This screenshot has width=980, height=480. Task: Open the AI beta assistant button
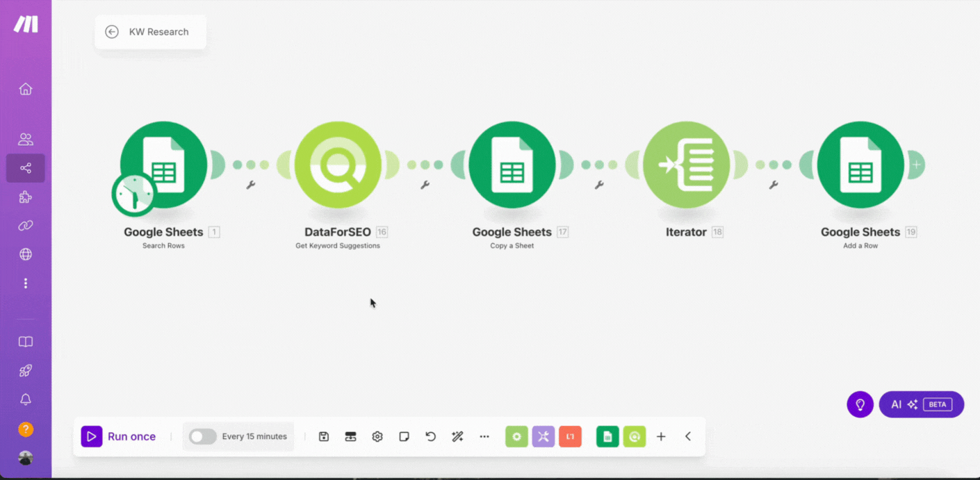coord(922,404)
